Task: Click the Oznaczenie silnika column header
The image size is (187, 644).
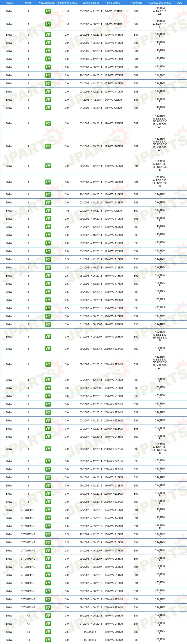Action: click(160, 3)
